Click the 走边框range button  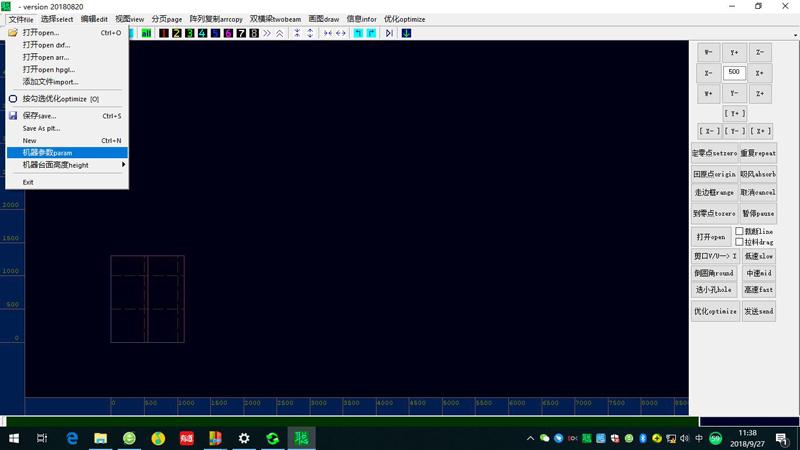tap(714, 193)
